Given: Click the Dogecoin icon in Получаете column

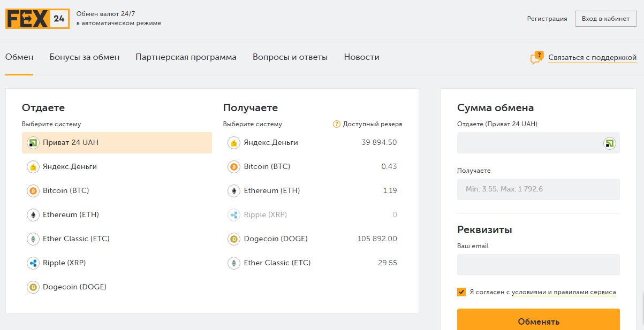Looking at the screenshot, I should pyautogui.click(x=233, y=239).
